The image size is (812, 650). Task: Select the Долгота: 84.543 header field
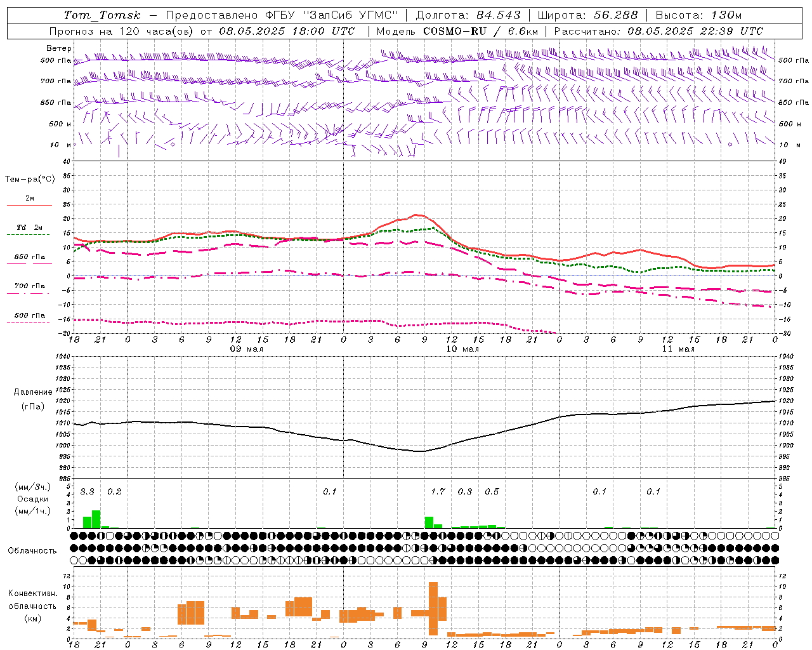coord(468,15)
